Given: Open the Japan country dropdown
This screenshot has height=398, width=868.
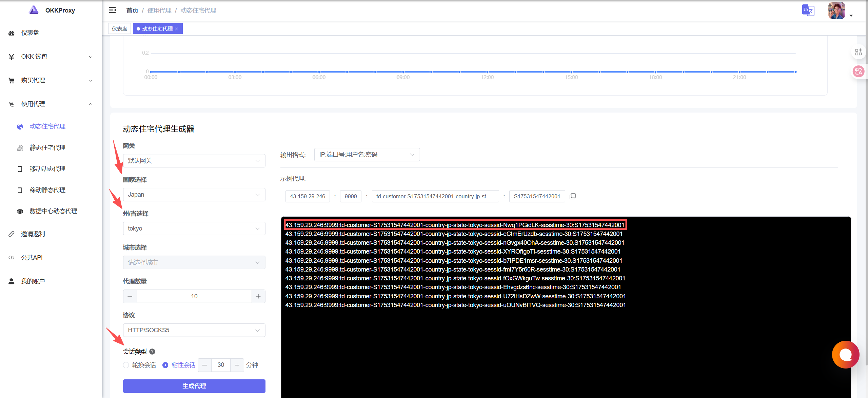Looking at the screenshot, I should 194,195.
